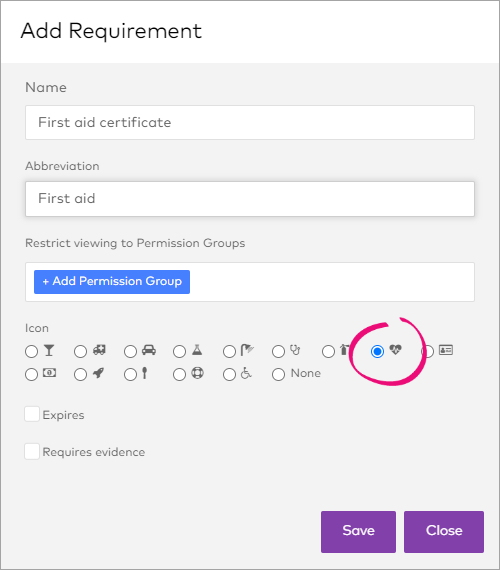Select the flask icon option
This screenshot has width=500, height=570.
[x=179, y=352]
